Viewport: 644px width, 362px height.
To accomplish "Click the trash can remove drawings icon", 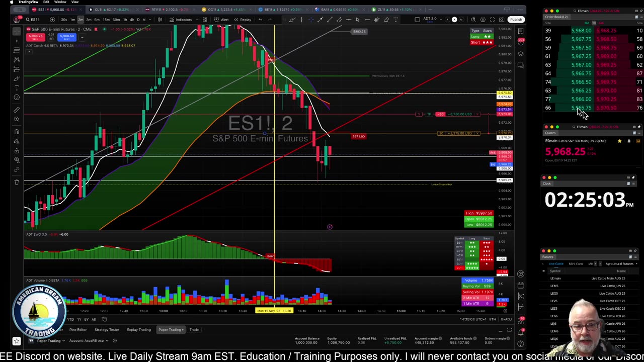I will point(17,182).
